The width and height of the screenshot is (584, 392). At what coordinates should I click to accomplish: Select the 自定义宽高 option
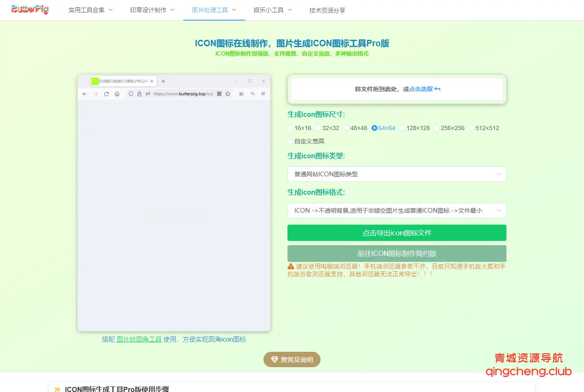pos(291,141)
